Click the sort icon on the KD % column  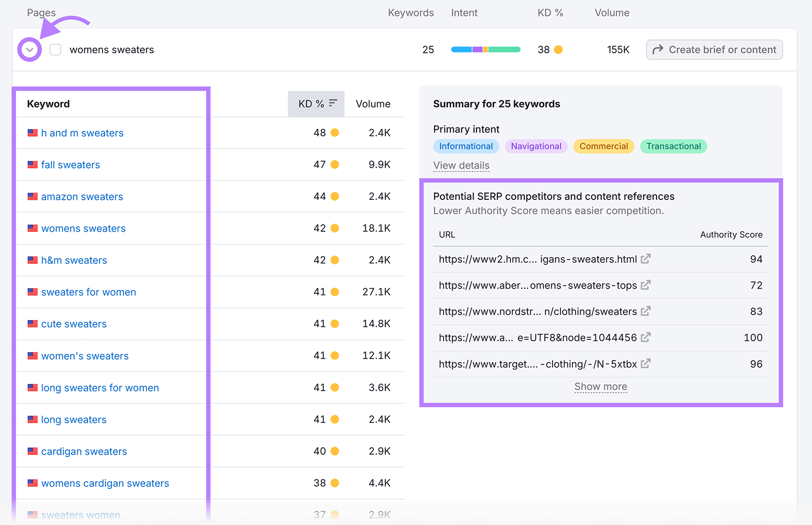(x=333, y=103)
